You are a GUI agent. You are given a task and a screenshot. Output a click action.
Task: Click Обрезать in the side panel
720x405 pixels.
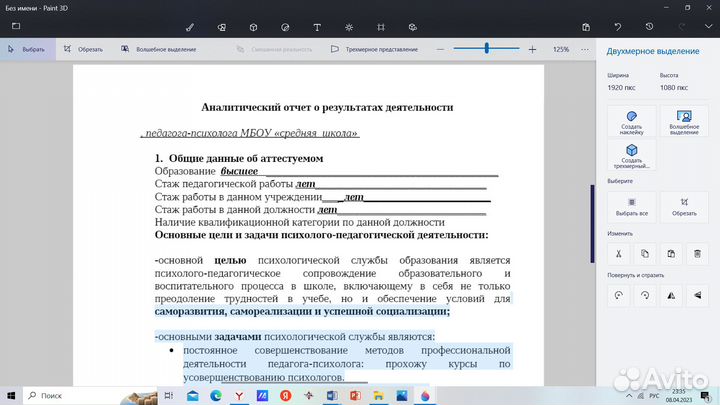point(684,207)
